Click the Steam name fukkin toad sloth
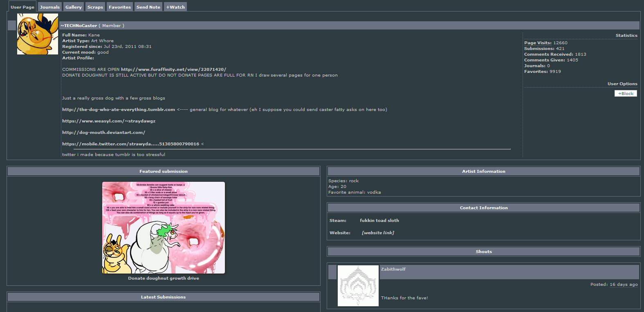644x312 pixels. [x=379, y=221]
